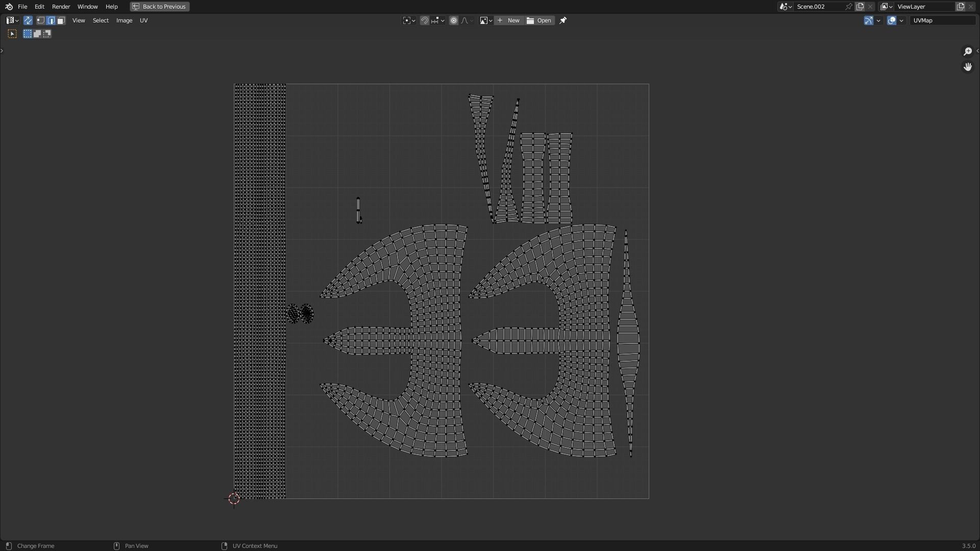Toggle proportional editing
Viewport: 980px width, 551px height.
coord(453,20)
